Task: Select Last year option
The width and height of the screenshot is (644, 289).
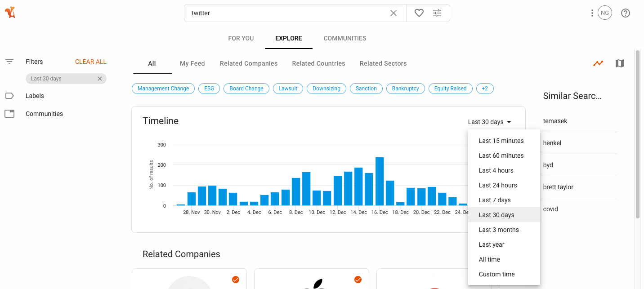Action: [504, 245]
